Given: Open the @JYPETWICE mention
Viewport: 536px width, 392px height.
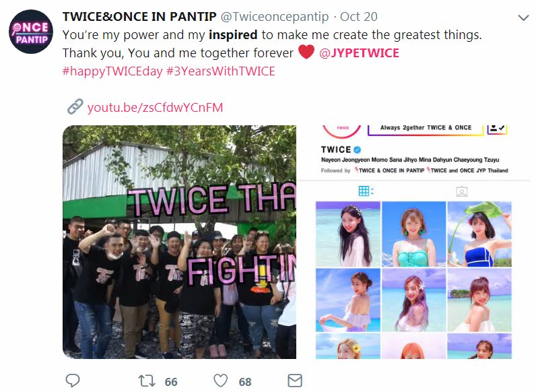Looking at the screenshot, I should (x=359, y=53).
